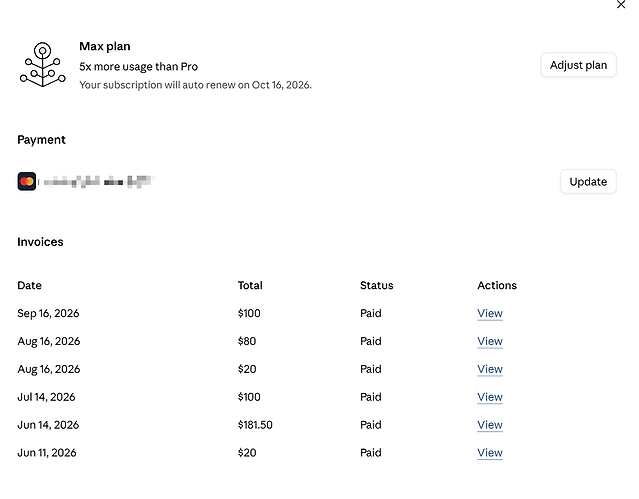Viewport: 639px width, 499px height.
Task: Open the Jul 14, 2026 invoice
Action: point(490,397)
